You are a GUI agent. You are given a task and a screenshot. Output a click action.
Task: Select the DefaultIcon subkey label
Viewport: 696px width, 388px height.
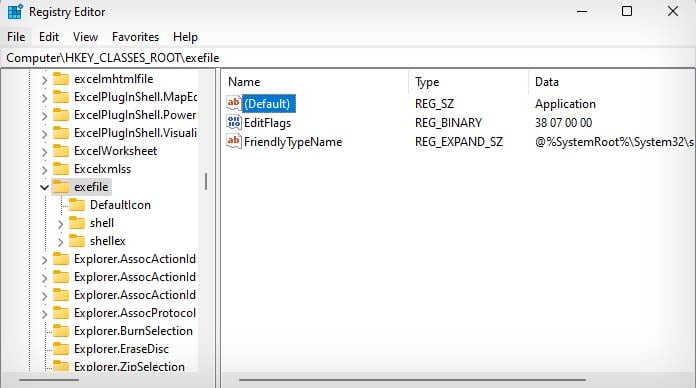tap(120, 205)
